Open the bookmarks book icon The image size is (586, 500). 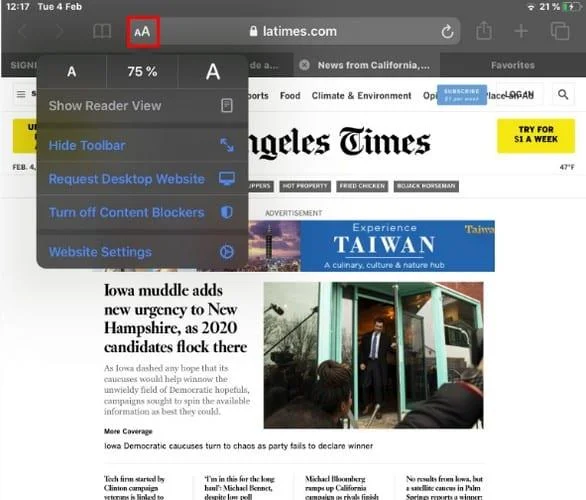click(x=102, y=31)
